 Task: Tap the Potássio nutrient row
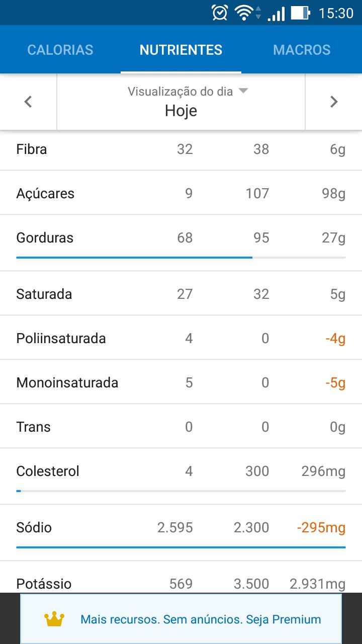181,584
